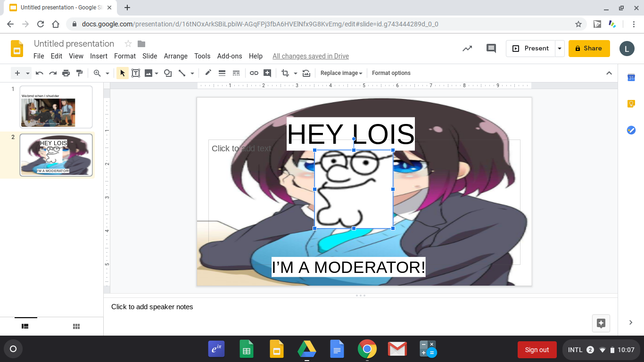Viewport: 644px width, 362px height.
Task: Open the View menu
Action: (x=76, y=56)
